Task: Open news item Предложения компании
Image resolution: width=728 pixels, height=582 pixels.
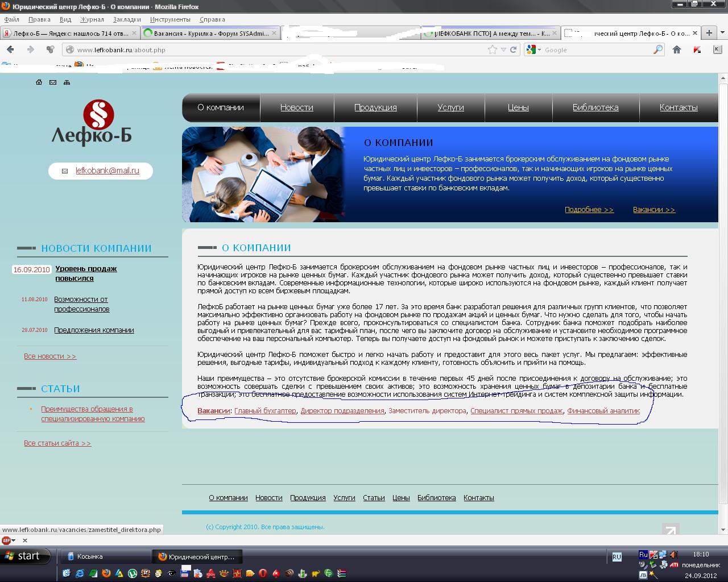Action: point(94,330)
